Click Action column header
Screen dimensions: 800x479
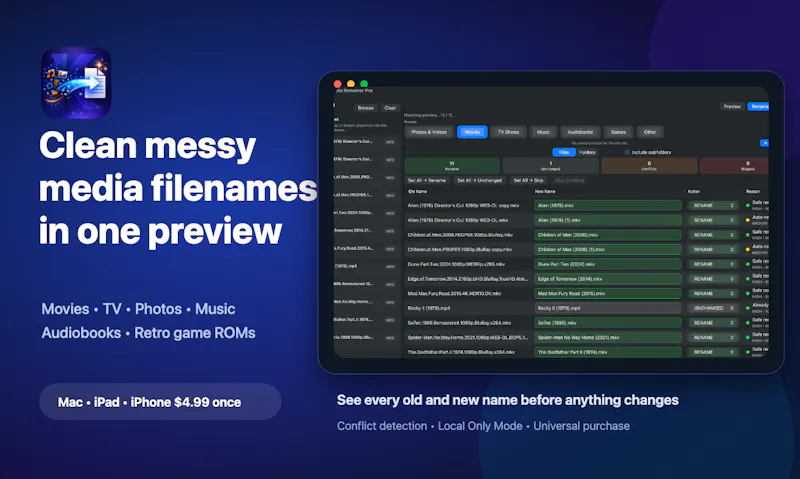pyautogui.click(x=694, y=192)
